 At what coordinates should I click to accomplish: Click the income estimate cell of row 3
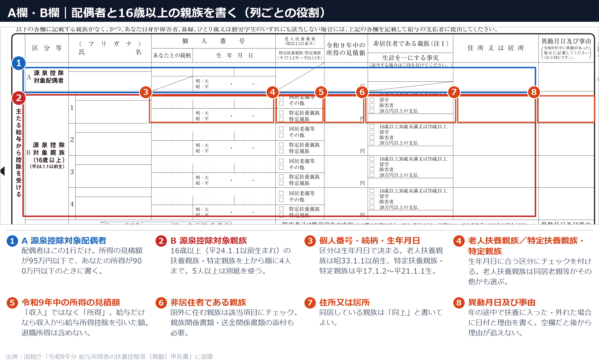click(x=346, y=172)
